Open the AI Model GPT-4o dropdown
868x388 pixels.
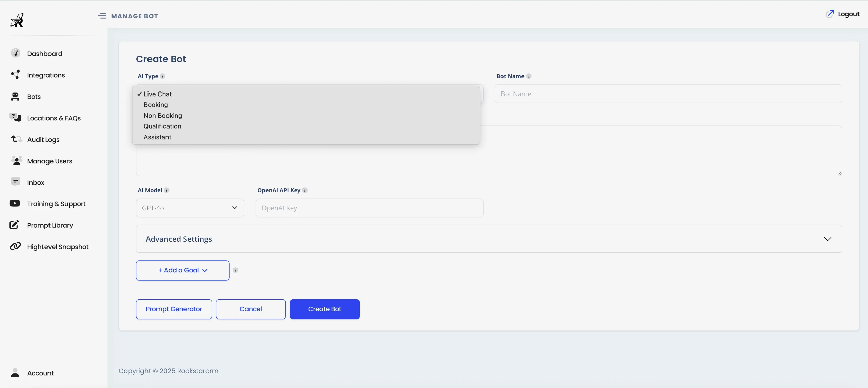(x=190, y=208)
